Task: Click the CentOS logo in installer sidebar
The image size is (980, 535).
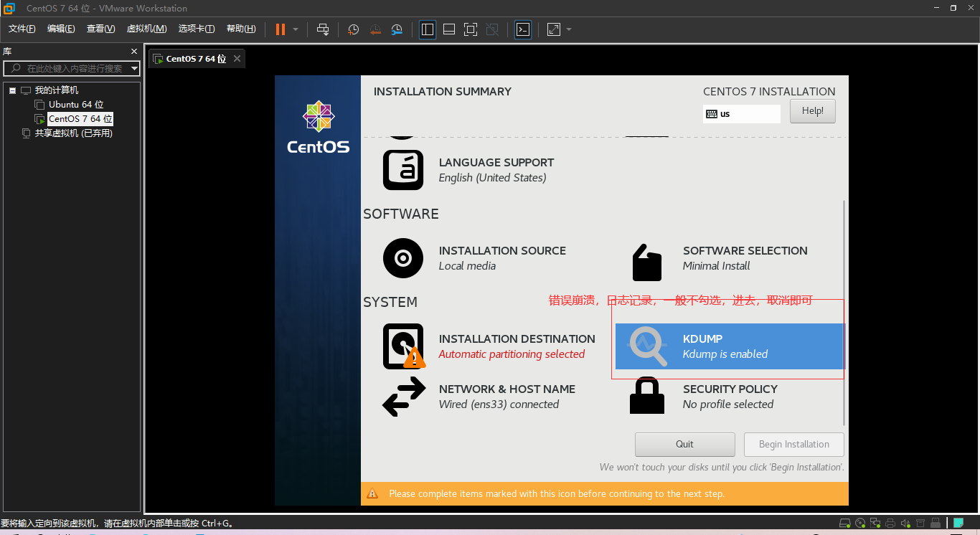Action: coord(319,127)
